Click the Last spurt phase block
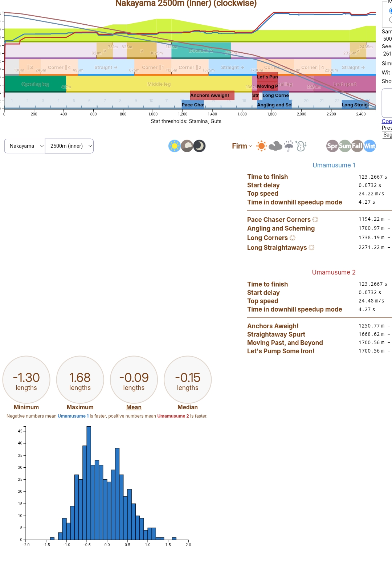 tap(345, 84)
